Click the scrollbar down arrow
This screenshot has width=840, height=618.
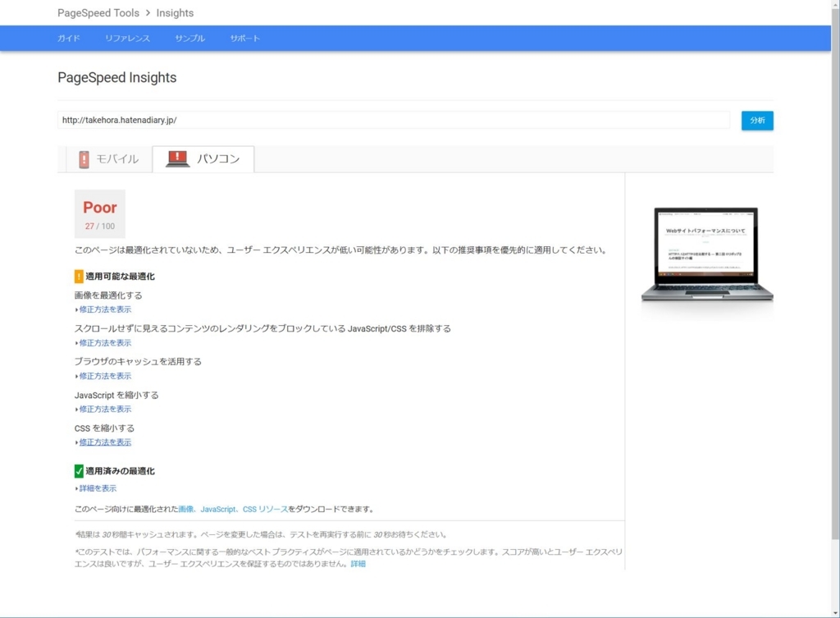(835, 612)
